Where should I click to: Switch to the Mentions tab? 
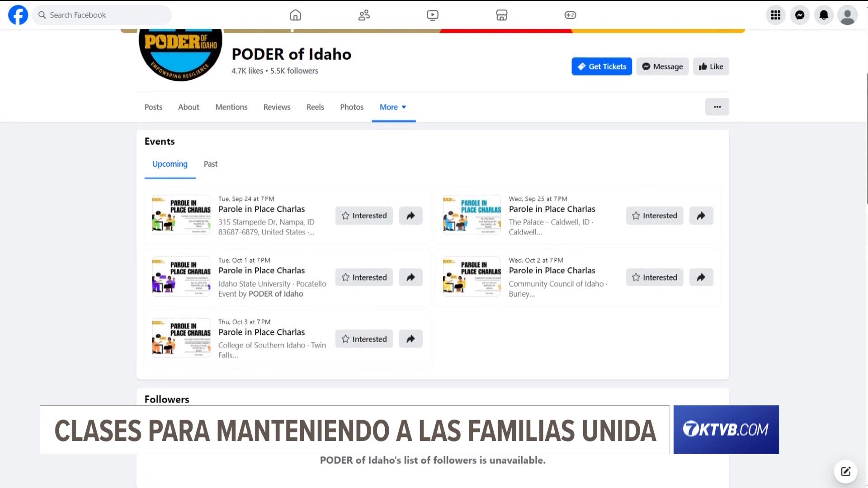click(231, 107)
